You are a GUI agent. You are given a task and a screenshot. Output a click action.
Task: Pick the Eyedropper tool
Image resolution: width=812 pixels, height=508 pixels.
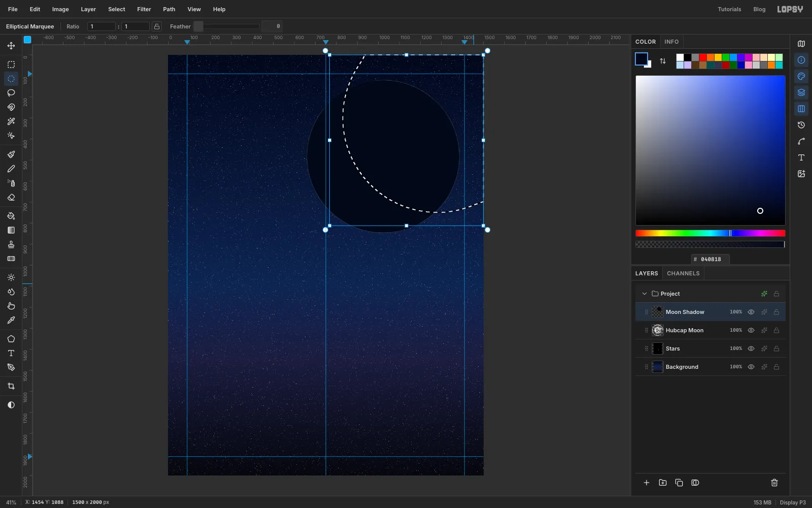point(11,320)
